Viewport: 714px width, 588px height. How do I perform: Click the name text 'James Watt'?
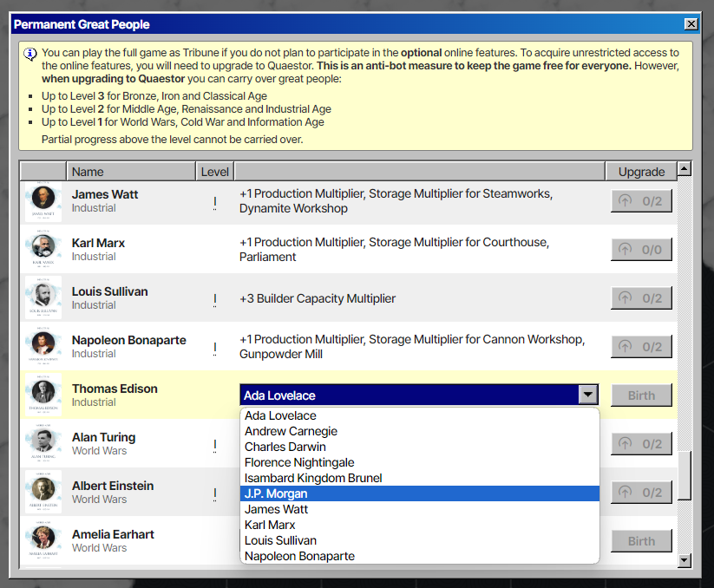pos(105,194)
